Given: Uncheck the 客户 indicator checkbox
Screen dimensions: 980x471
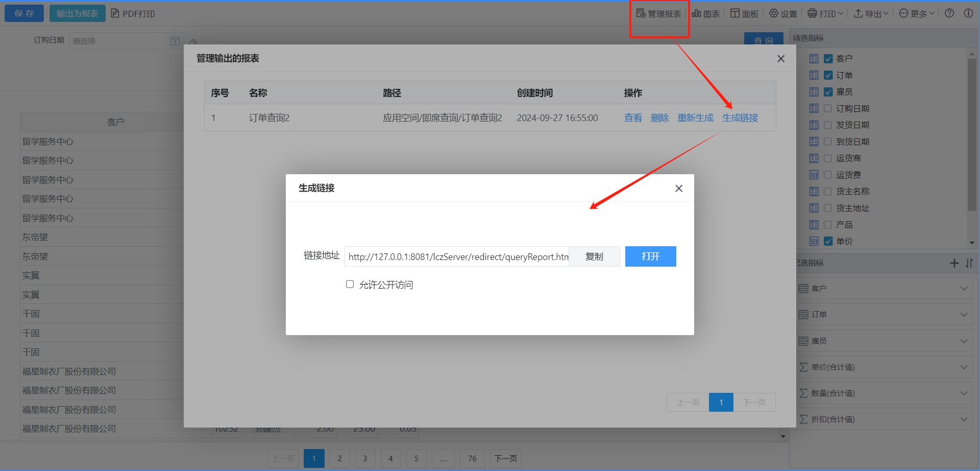Looking at the screenshot, I should pos(828,59).
